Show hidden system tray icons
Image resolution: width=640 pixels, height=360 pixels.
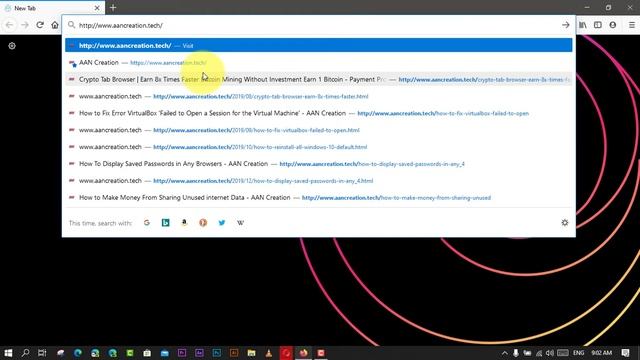[504, 353]
